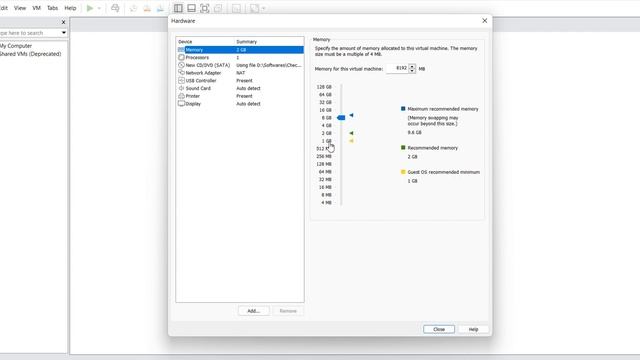
Task: Open the Help menu
Action: click(x=70, y=8)
